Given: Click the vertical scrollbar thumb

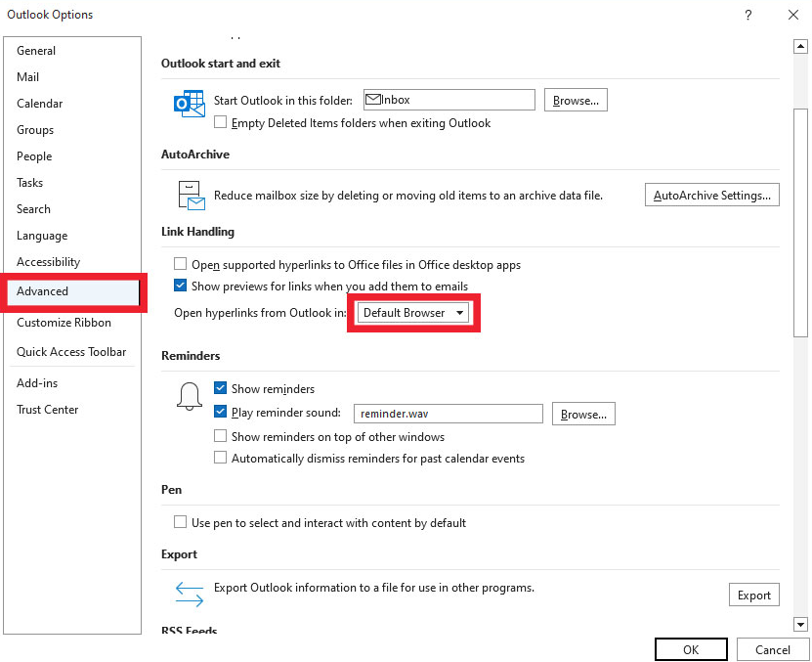Looking at the screenshot, I should [800, 223].
